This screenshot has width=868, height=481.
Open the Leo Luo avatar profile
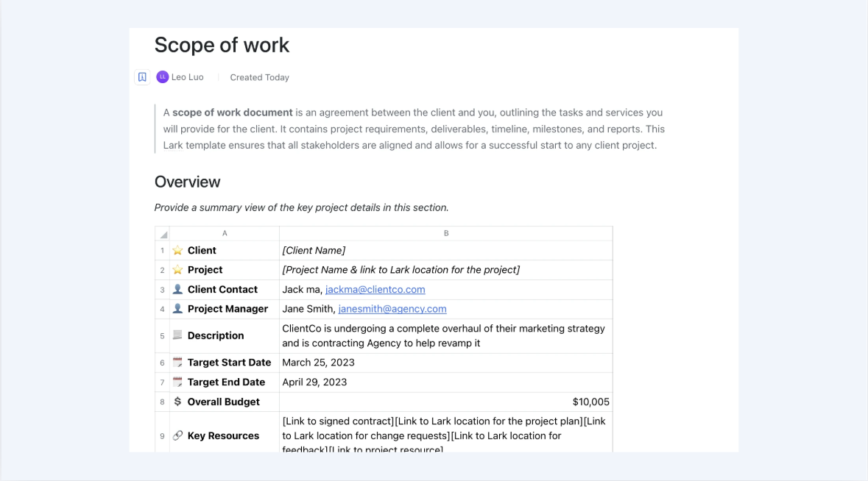point(162,76)
